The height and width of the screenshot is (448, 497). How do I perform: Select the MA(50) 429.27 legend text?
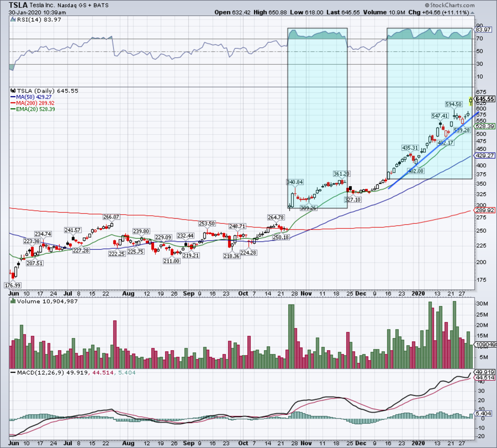[34, 97]
